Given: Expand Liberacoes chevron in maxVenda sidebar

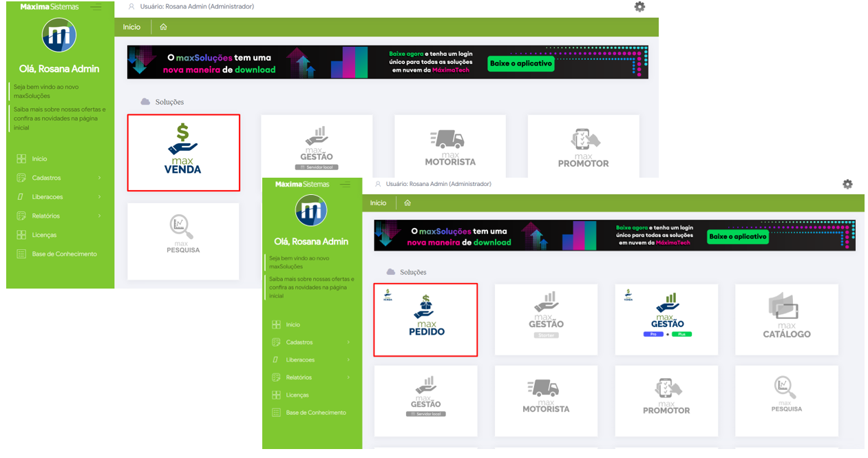Looking at the screenshot, I should click(99, 197).
